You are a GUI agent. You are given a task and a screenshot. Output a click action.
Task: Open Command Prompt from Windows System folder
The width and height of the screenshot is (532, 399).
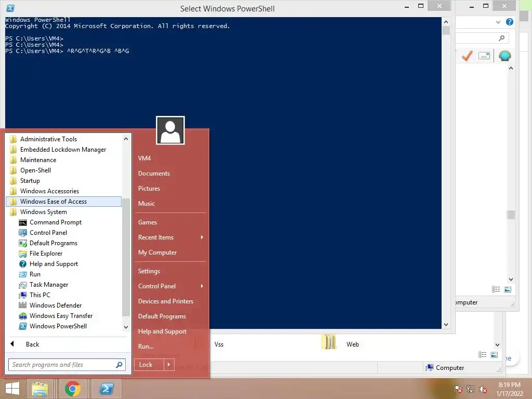[55, 222]
